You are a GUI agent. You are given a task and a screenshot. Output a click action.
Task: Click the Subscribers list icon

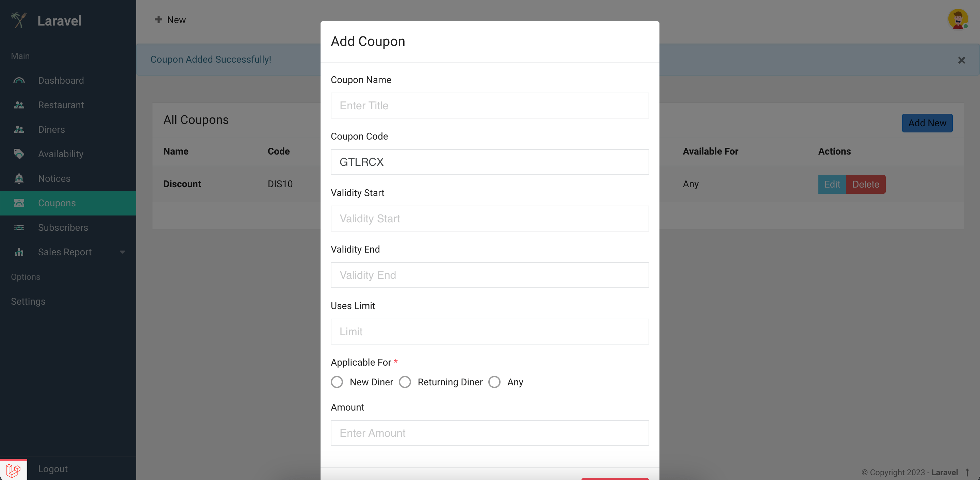coord(19,228)
